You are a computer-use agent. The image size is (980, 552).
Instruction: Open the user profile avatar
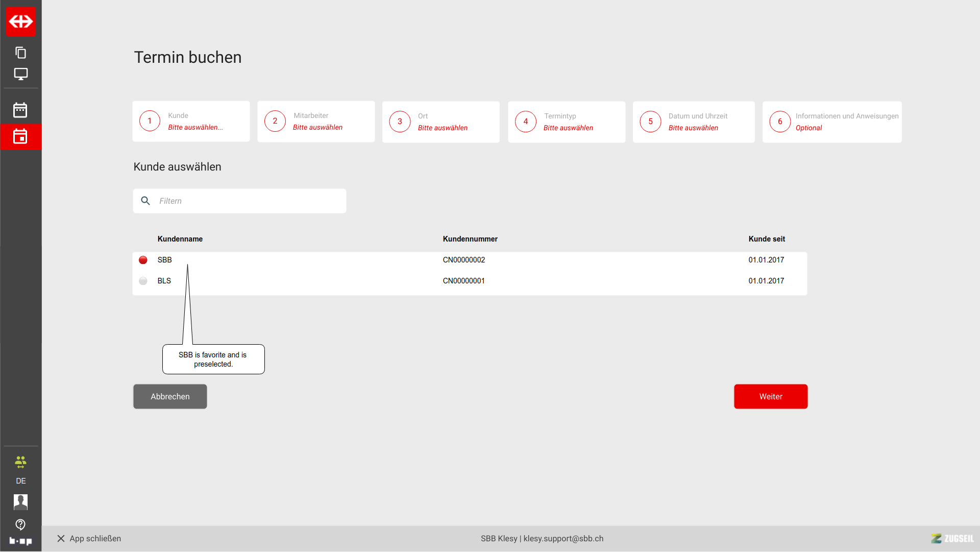point(21,502)
